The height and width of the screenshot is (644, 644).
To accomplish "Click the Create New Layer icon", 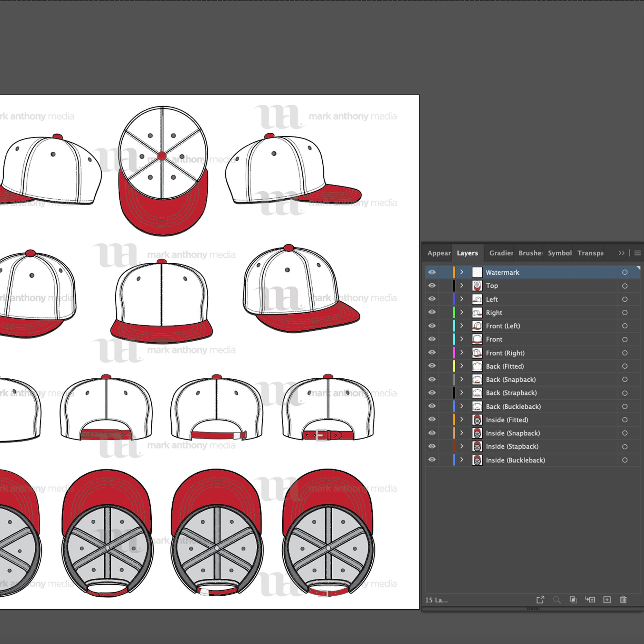I will click(607, 600).
